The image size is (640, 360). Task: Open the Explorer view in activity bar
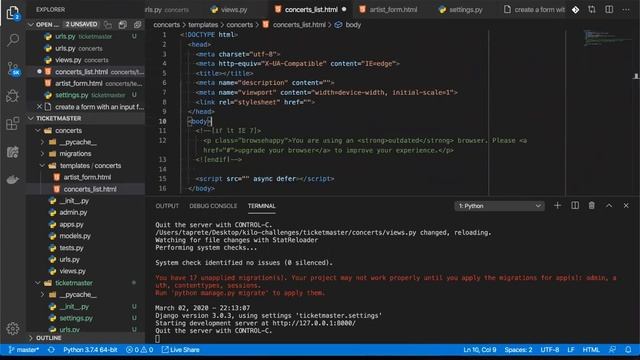pyautogui.click(x=13, y=13)
